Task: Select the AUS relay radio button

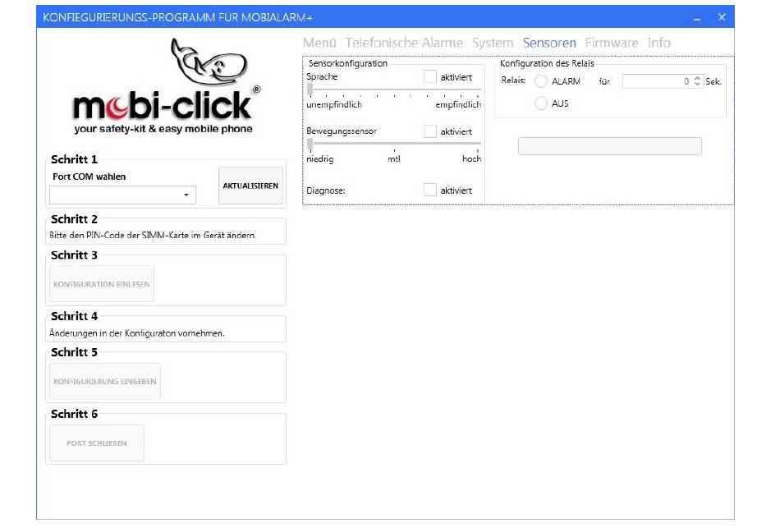Action: (541, 104)
